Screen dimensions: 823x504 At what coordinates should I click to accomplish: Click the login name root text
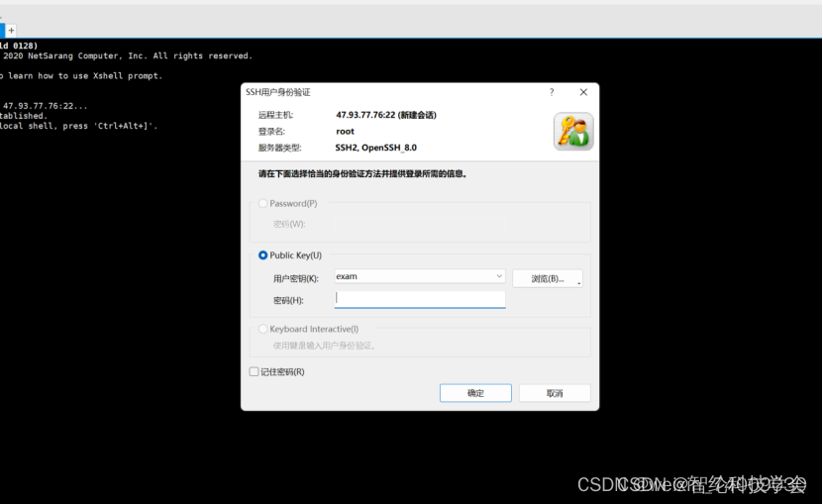pyautogui.click(x=346, y=132)
